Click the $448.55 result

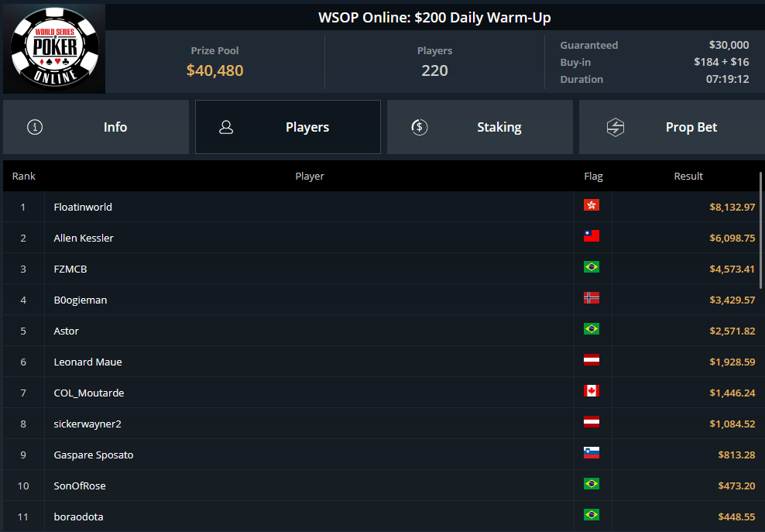pyautogui.click(x=736, y=517)
